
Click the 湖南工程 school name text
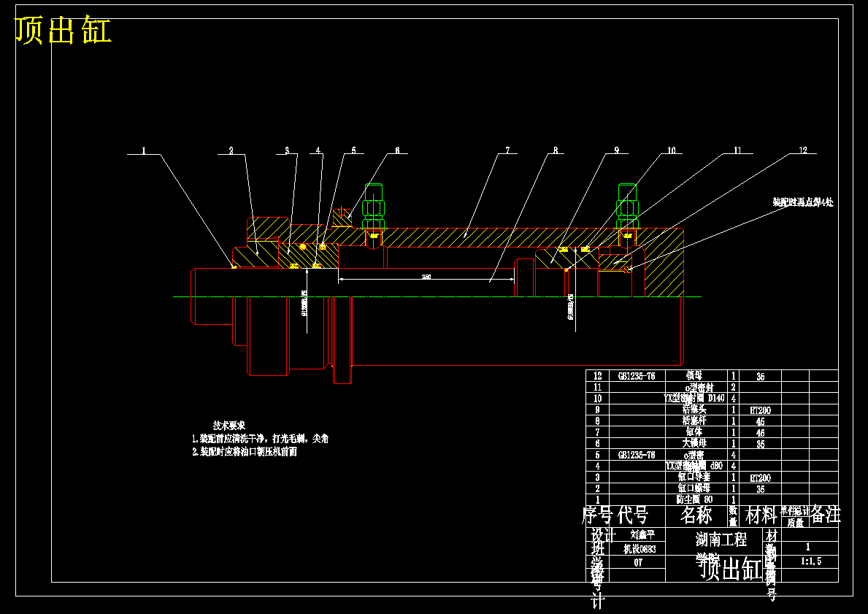coord(721,539)
